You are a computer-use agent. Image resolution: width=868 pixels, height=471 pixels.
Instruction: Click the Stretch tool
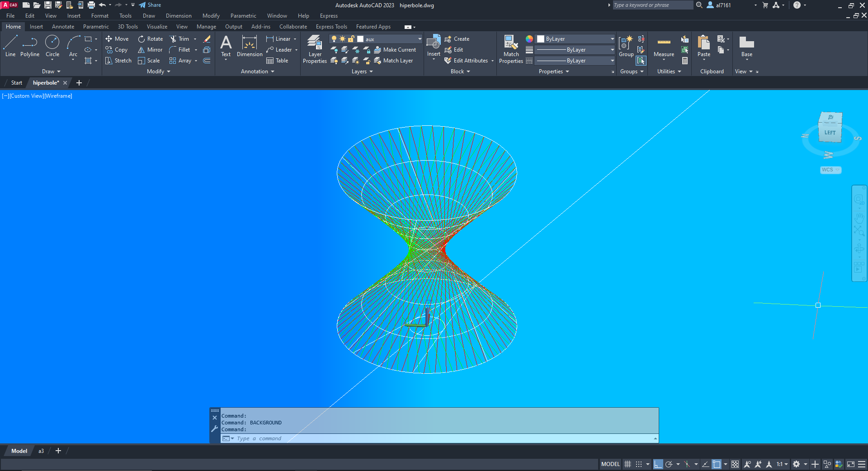(118, 61)
